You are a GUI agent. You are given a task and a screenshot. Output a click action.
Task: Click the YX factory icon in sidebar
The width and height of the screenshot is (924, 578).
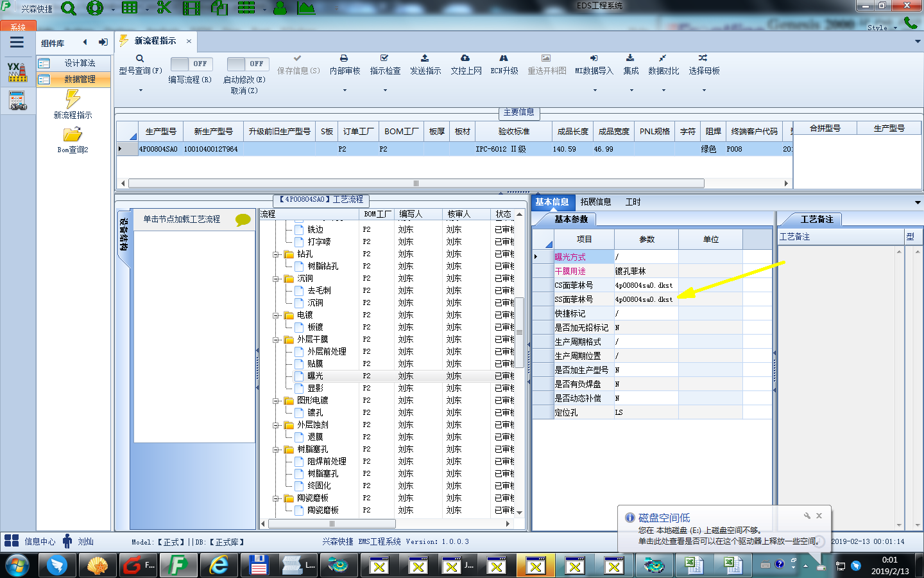pos(17,72)
